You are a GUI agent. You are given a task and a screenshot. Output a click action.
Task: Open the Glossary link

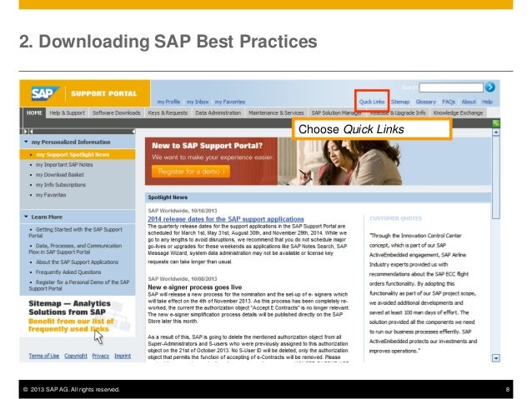(425, 102)
